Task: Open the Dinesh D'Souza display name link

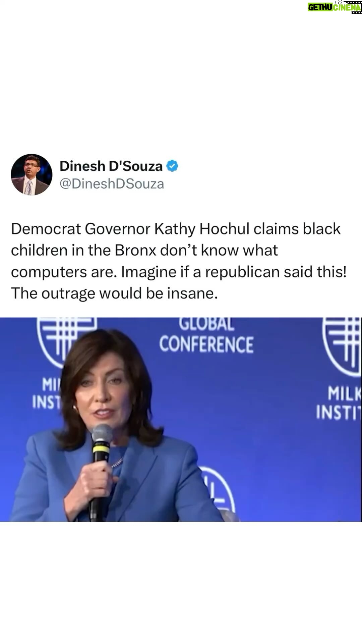Action: [x=111, y=166]
